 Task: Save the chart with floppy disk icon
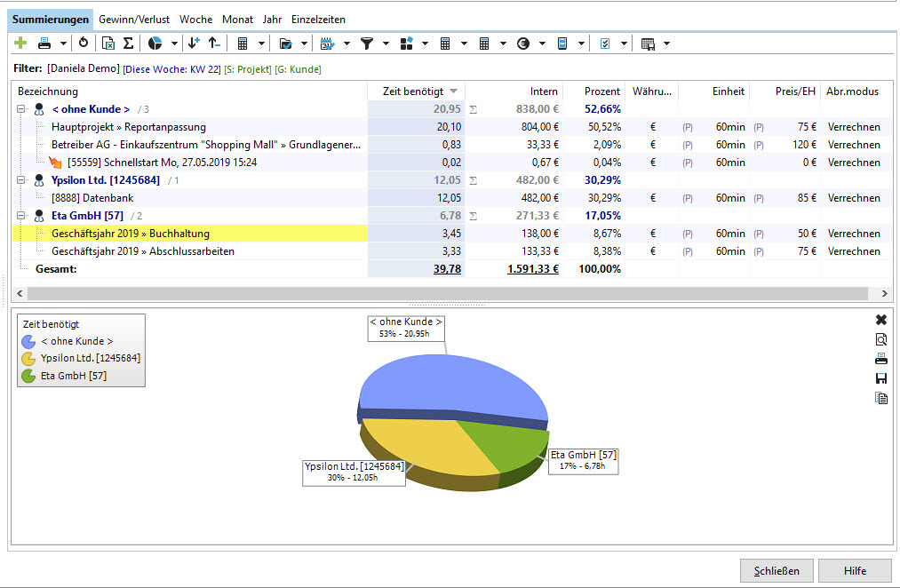(881, 378)
